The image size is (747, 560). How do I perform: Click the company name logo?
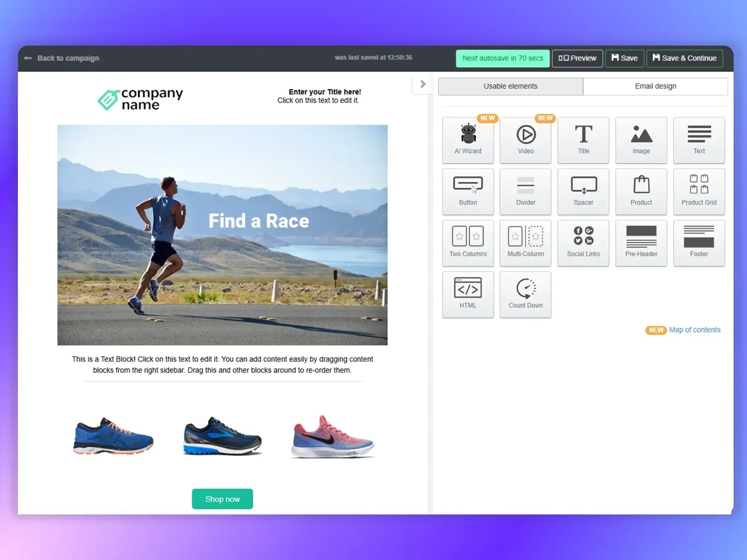[x=140, y=99]
